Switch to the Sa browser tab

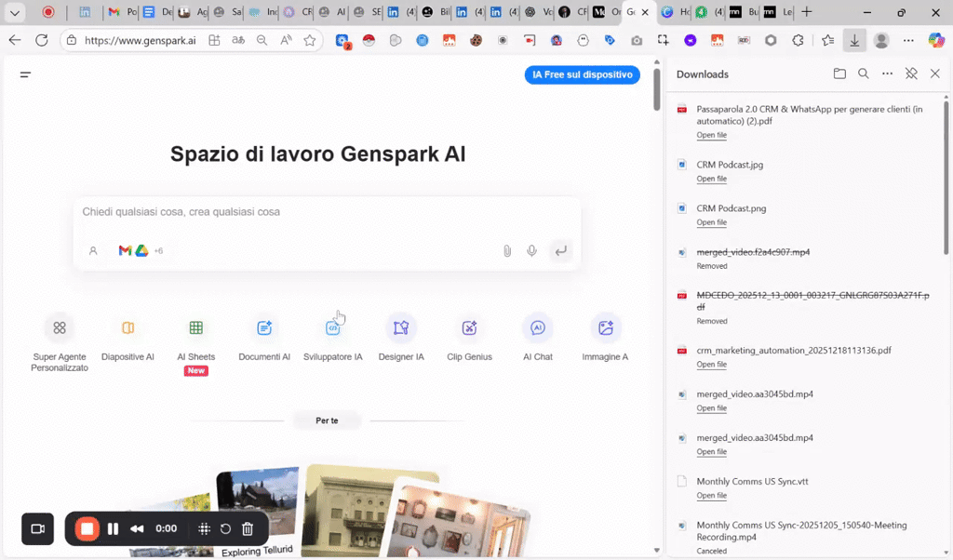(229, 12)
